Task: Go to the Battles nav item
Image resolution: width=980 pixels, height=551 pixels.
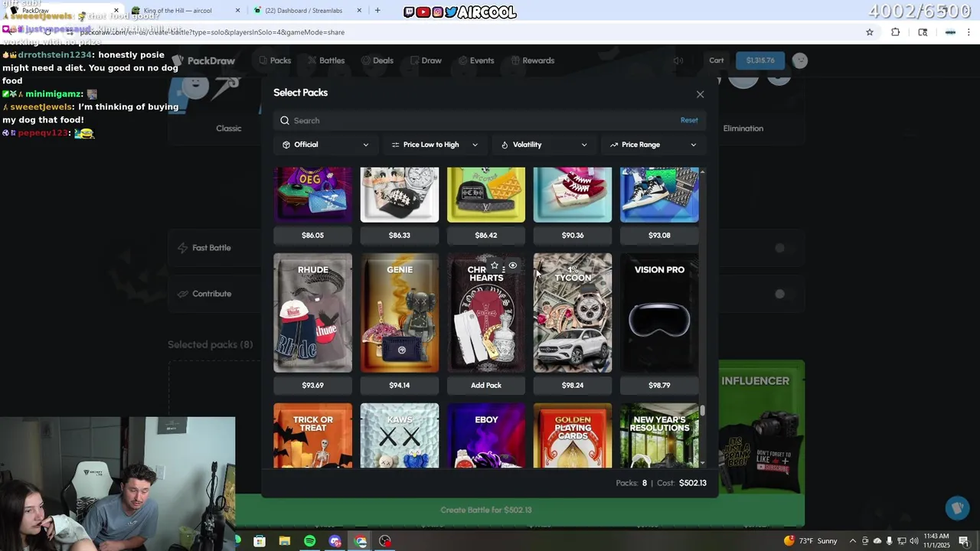Action: pyautogui.click(x=325, y=60)
